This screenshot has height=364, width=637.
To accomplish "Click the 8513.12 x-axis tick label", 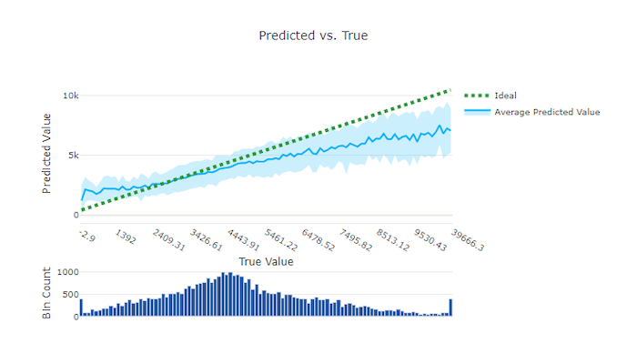I will [394, 241].
